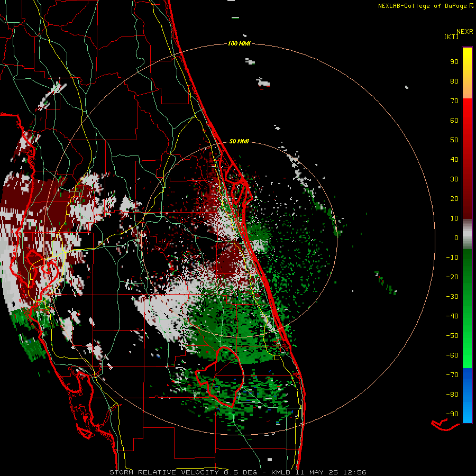Click the "NEXR" label above the color scale

(464, 32)
